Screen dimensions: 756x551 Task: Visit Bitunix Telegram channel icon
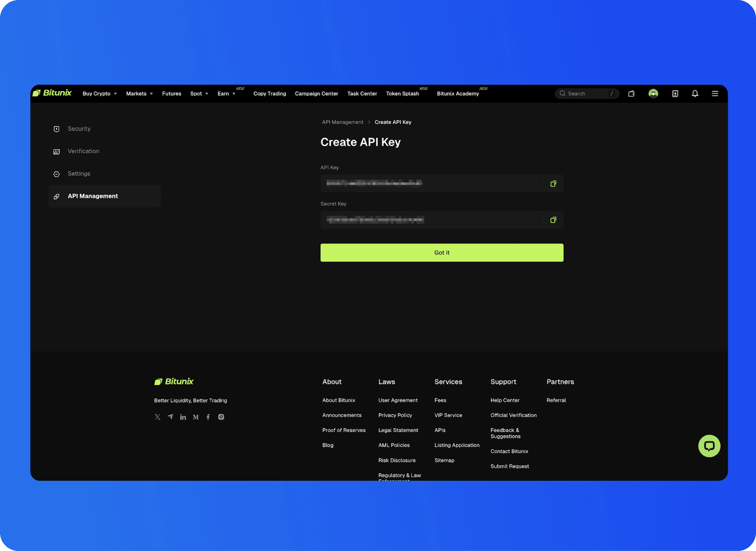coord(170,417)
